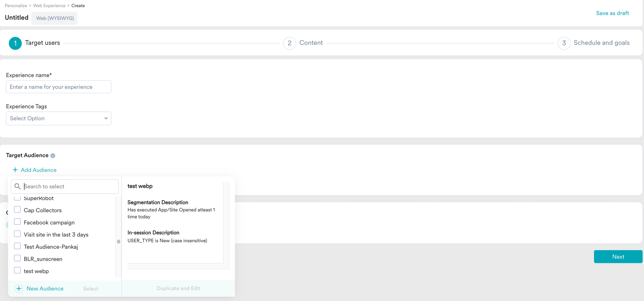This screenshot has height=301, width=644.
Task: Tick the test webp audience checkbox
Action: tap(17, 271)
